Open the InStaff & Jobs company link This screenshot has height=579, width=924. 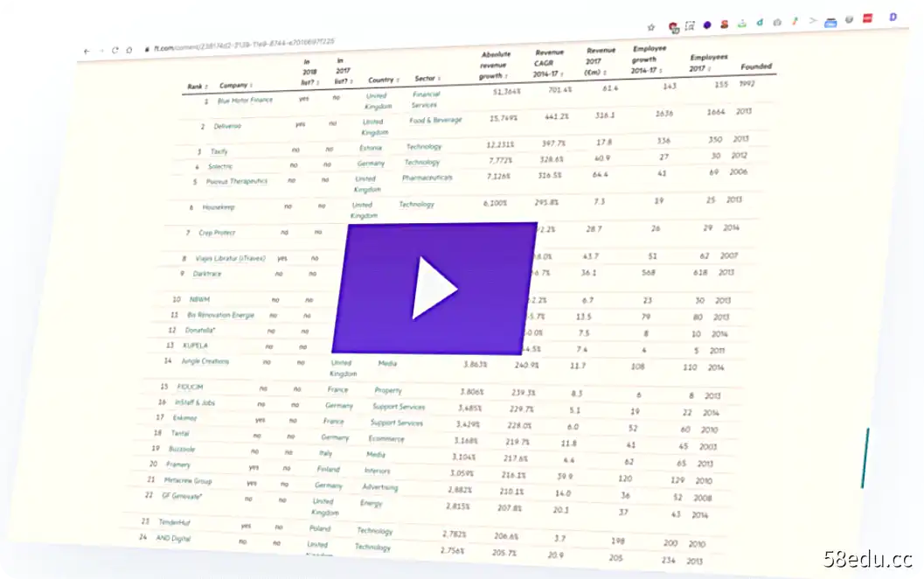click(195, 402)
